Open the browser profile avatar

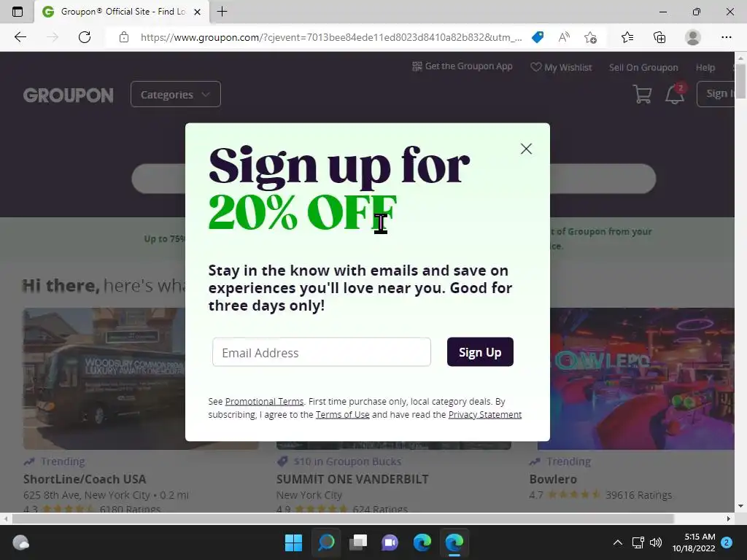point(693,37)
